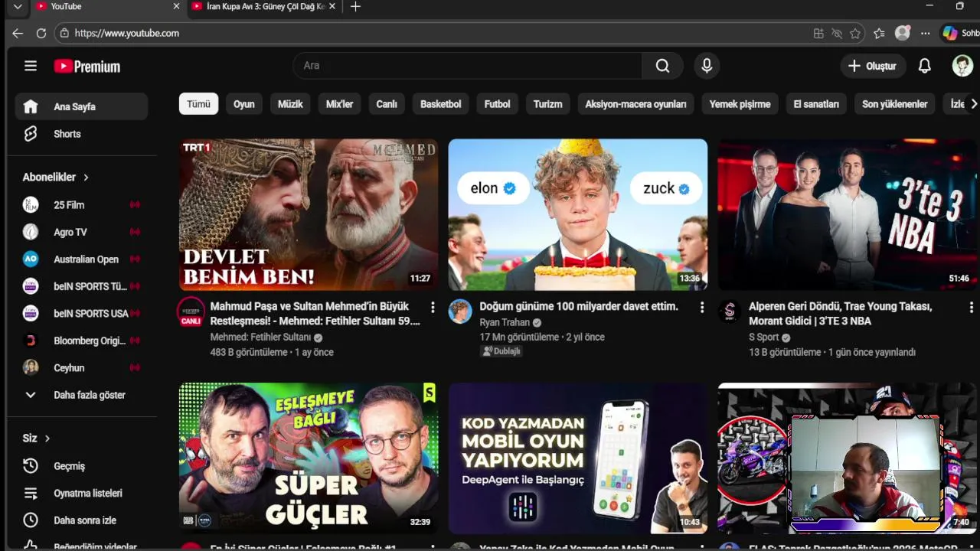Screen dimensions: 980x551
Task: Go to Ana Sayfa home
Action: 81,106
